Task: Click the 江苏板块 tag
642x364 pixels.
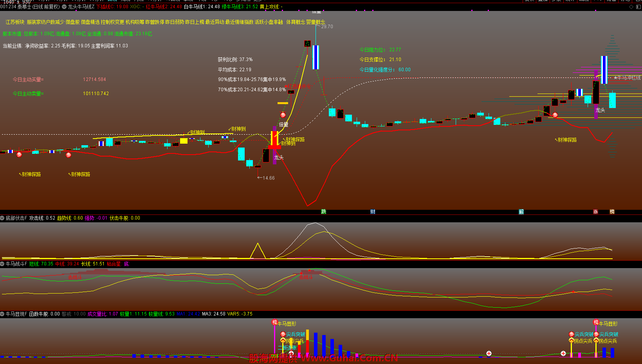Action: point(15,22)
